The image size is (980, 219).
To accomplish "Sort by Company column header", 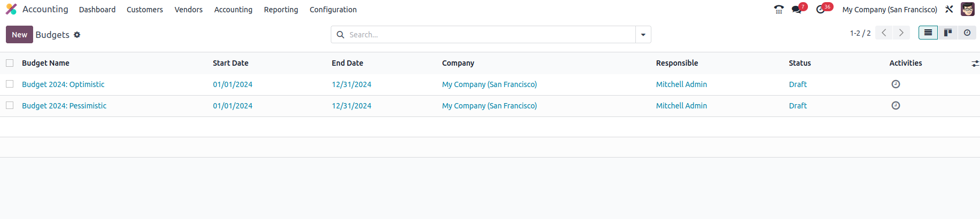I will click(458, 63).
